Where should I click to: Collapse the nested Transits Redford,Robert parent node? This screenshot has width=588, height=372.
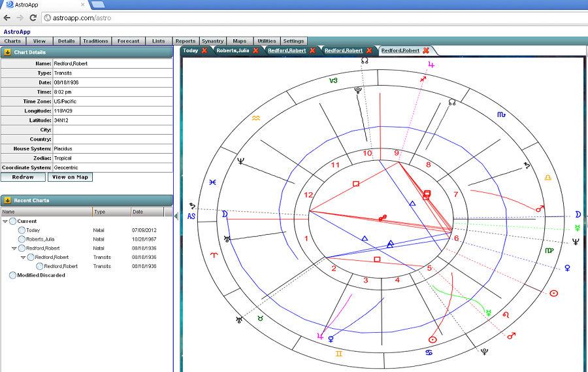pyautogui.click(x=23, y=258)
